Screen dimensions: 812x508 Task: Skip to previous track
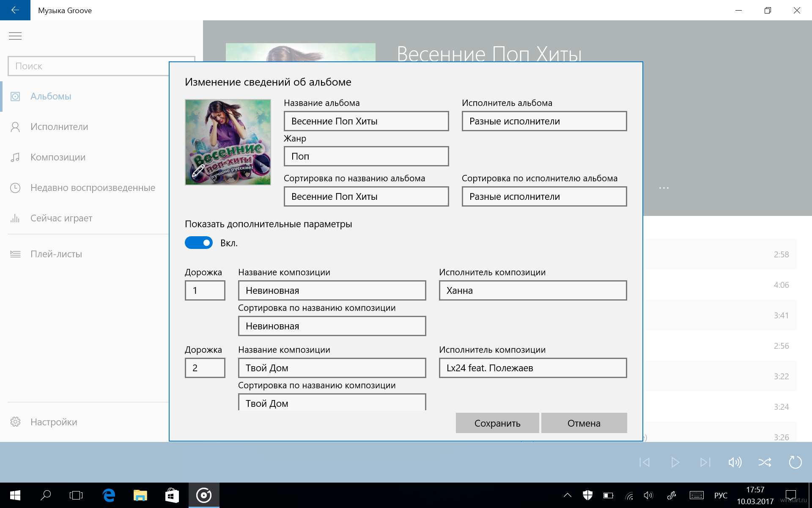[645, 462]
